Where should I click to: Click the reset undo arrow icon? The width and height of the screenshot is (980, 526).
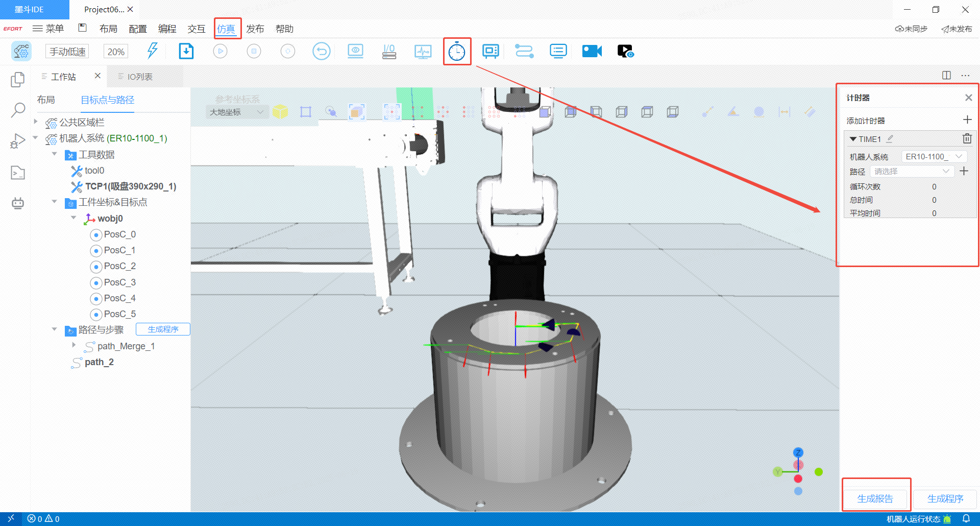pyautogui.click(x=321, y=51)
